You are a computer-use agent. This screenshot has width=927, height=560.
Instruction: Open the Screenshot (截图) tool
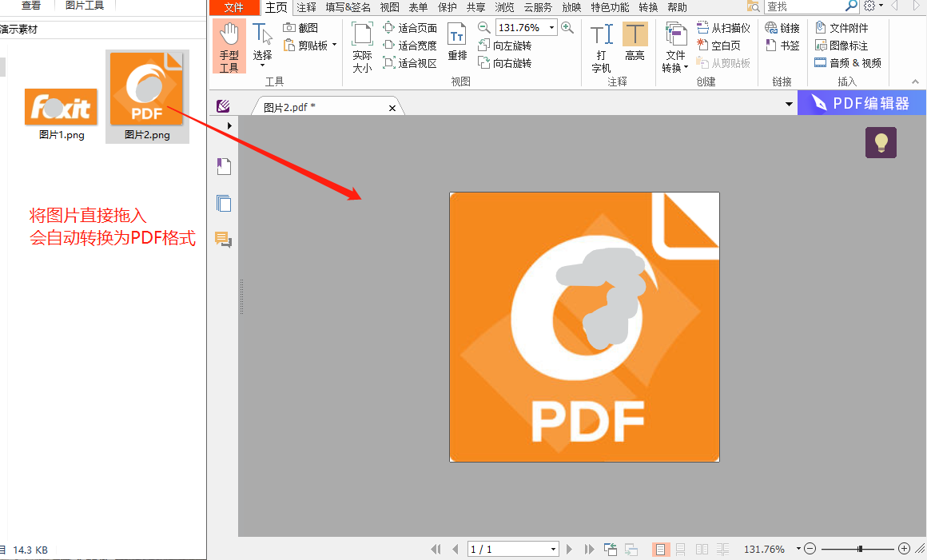[x=300, y=28]
